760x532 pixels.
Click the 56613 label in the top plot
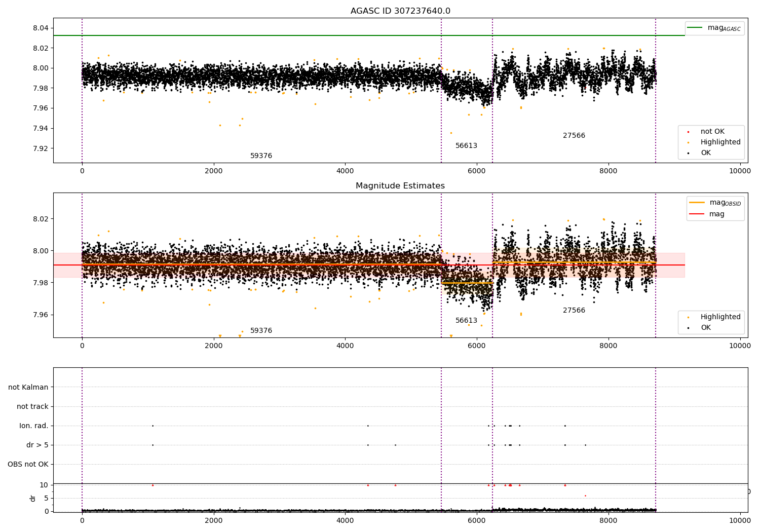coord(466,146)
